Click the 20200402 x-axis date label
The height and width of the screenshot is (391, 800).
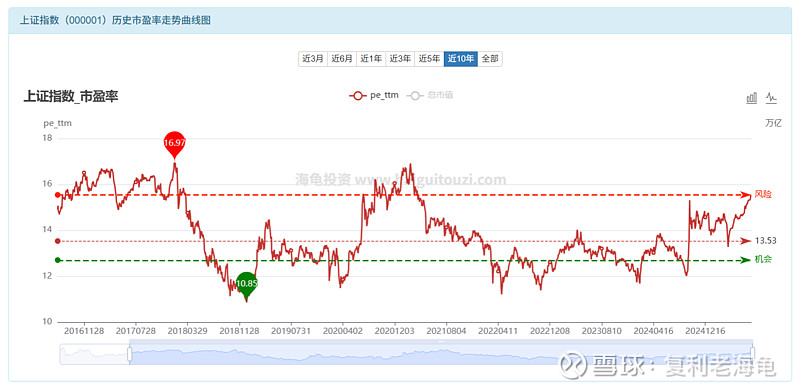[x=343, y=331]
